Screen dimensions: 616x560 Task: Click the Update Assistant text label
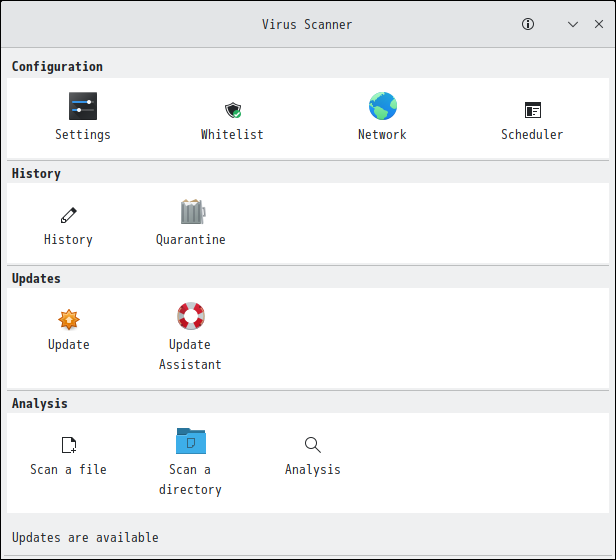click(190, 354)
